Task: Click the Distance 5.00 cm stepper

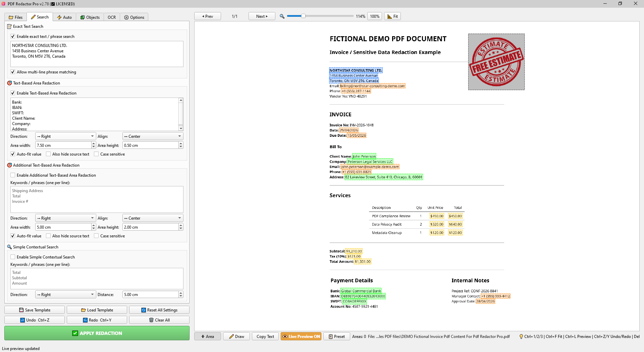Action: click(181, 295)
